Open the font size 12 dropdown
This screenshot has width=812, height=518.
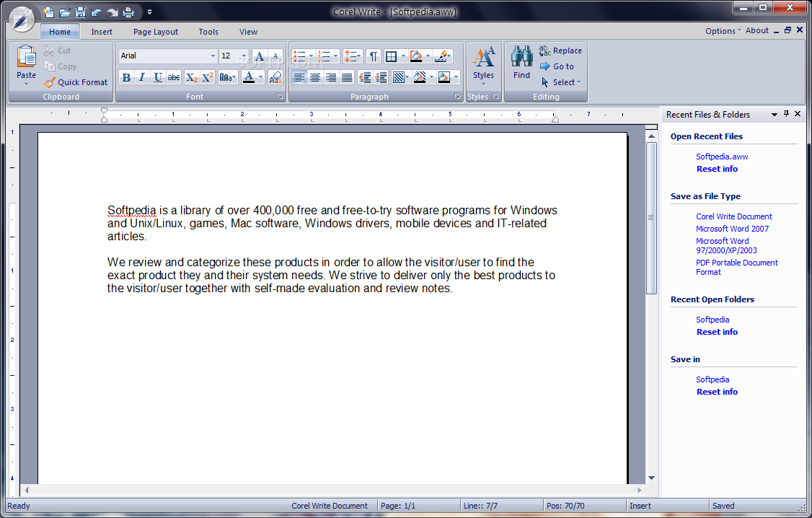tap(244, 56)
